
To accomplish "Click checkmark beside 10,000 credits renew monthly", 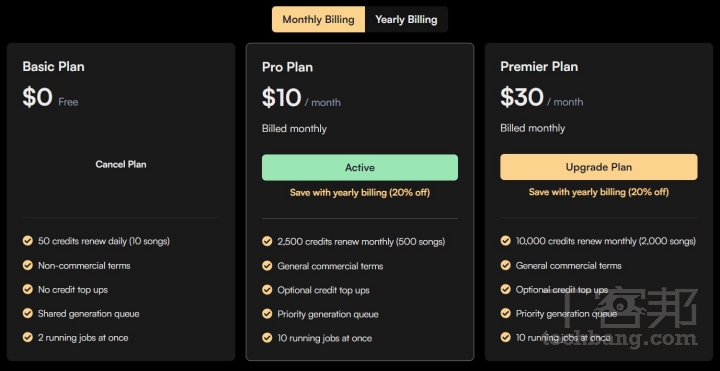I will (x=506, y=241).
